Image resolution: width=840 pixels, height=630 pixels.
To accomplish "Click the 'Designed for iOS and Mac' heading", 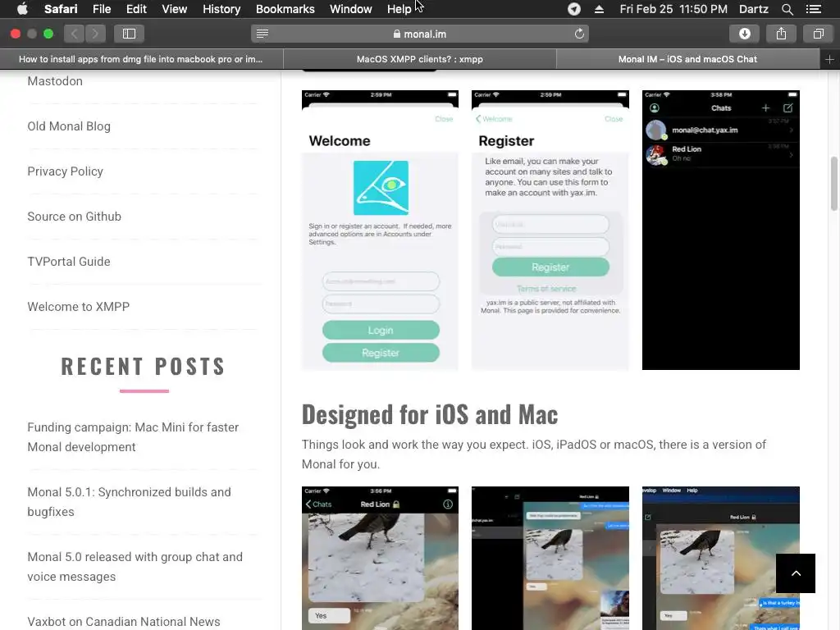I will 430,414.
